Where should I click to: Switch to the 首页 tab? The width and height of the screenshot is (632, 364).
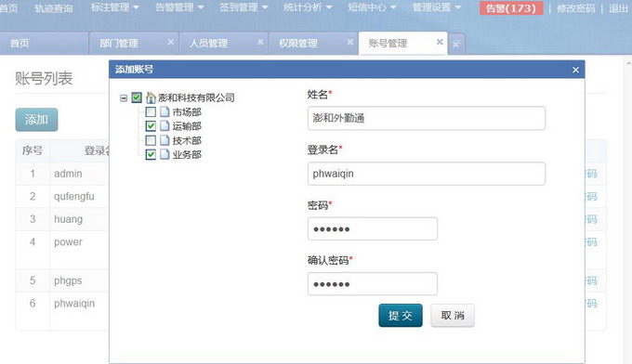(x=44, y=43)
